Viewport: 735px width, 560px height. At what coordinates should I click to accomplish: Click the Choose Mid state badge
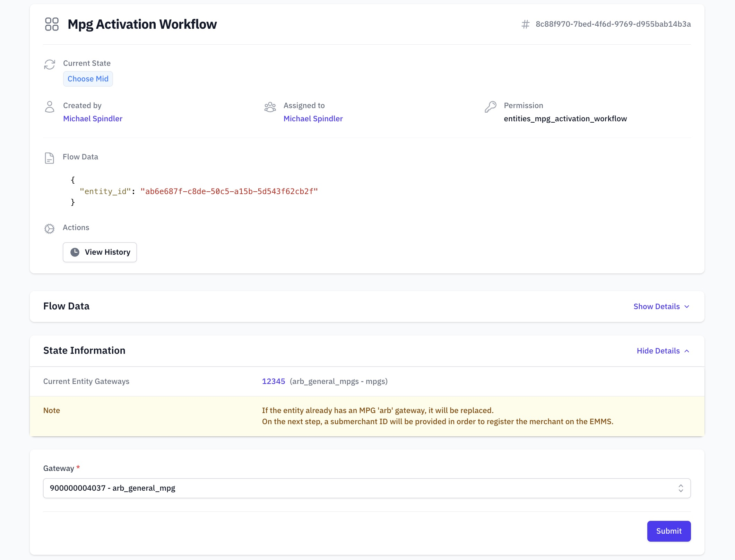(x=88, y=79)
